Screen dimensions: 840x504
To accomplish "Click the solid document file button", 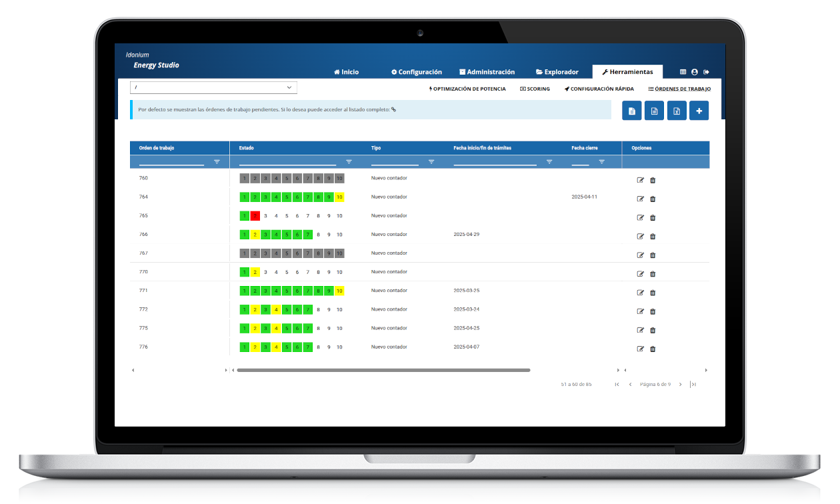I will [x=632, y=111].
